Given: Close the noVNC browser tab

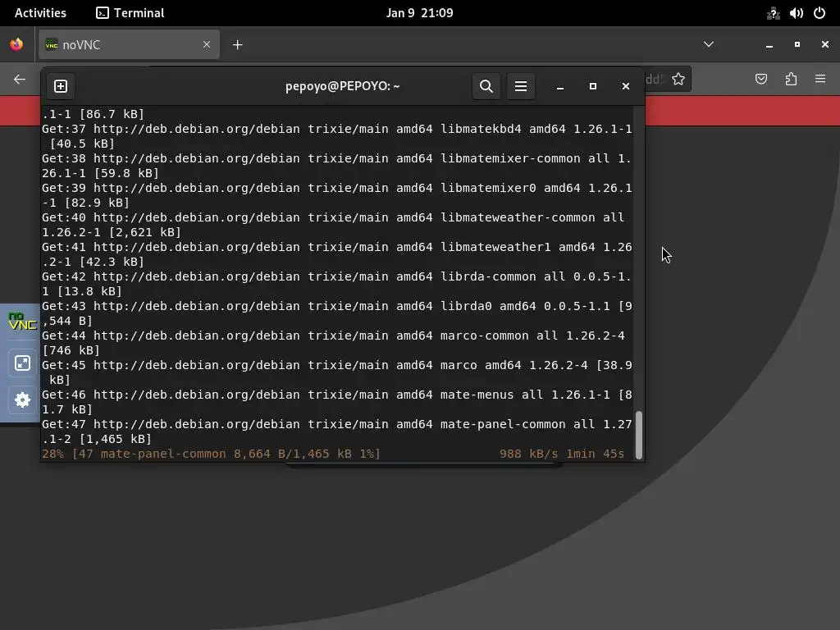Looking at the screenshot, I should pyautogui.click(x=207, y=44).
